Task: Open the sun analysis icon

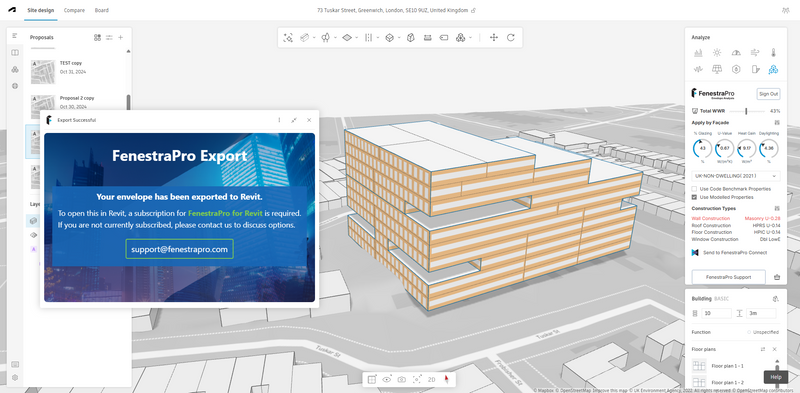Action: (717, 53)
